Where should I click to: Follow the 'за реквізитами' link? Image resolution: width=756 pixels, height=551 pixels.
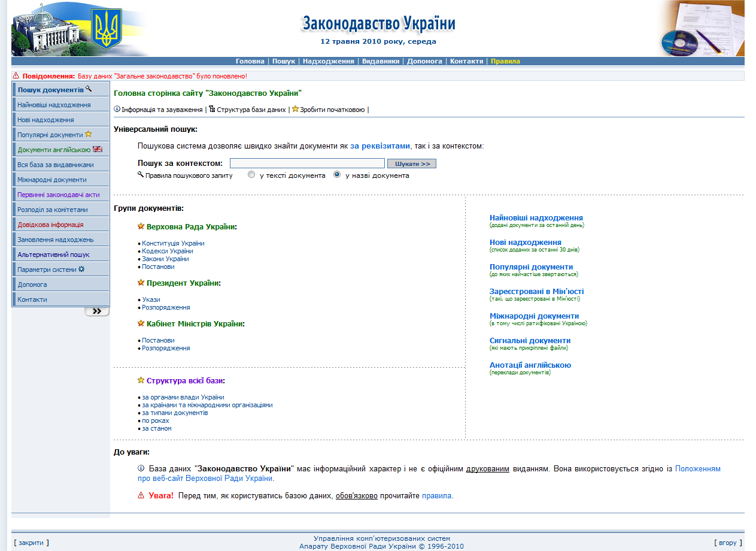[380, 146]
